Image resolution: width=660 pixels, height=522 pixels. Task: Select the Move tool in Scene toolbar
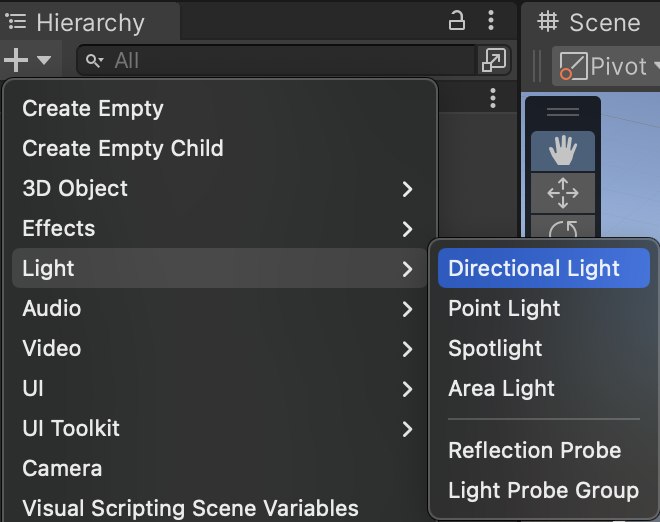[x=563, y=193]
